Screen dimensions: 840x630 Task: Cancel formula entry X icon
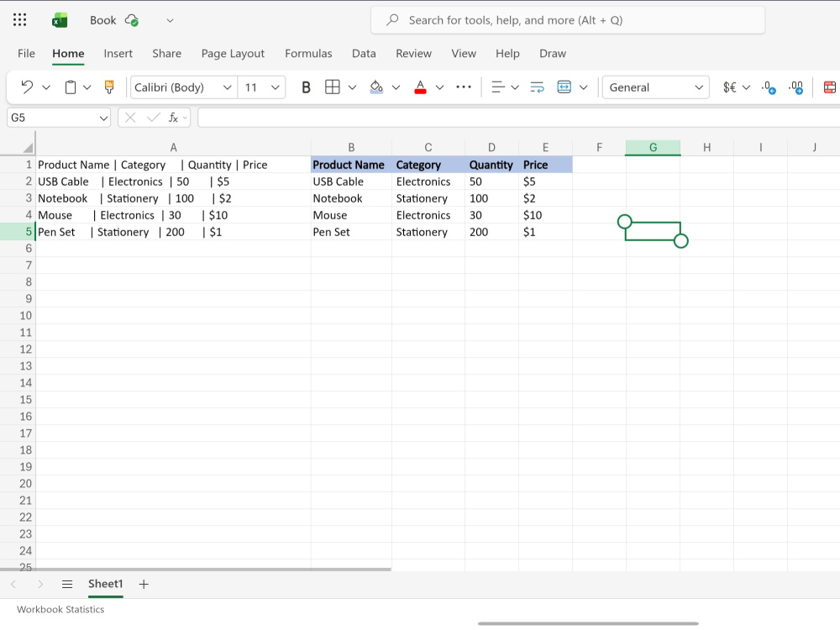(x=130, y=118)
